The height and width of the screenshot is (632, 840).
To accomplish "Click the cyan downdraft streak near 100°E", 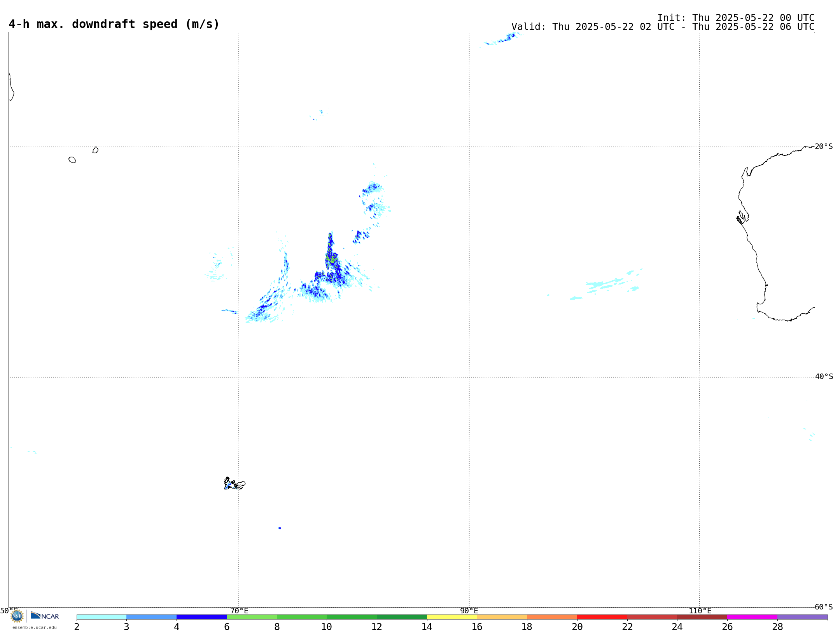I will pos(605,284).
